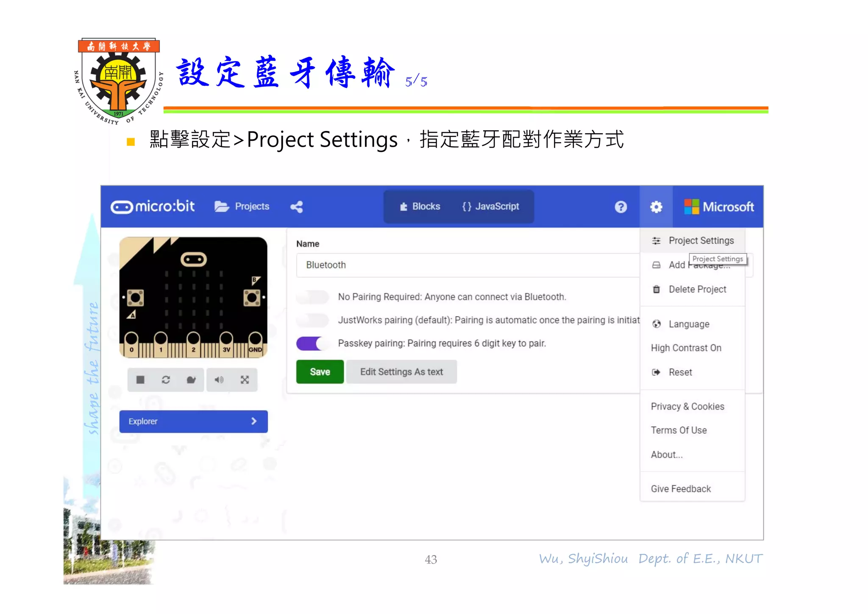Toggle simulator slow-motion snail icon
Viewport: 868px width, 614px height.
[x=191, y=380]
